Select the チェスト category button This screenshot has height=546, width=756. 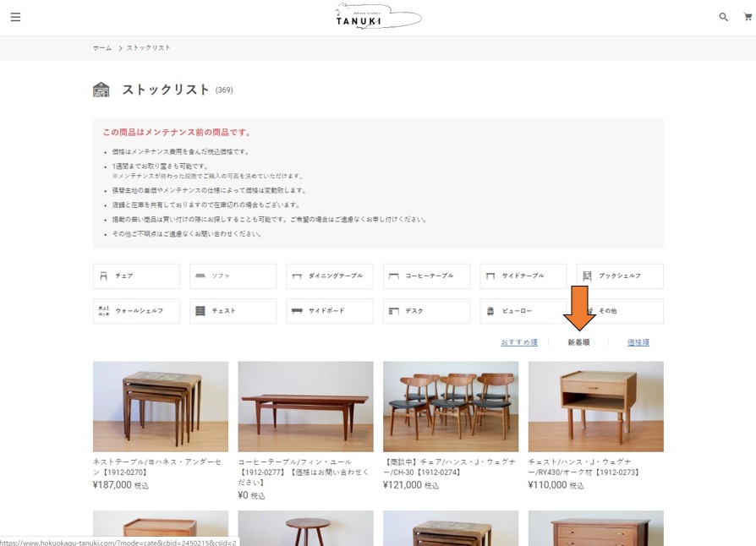click(233, 311)
